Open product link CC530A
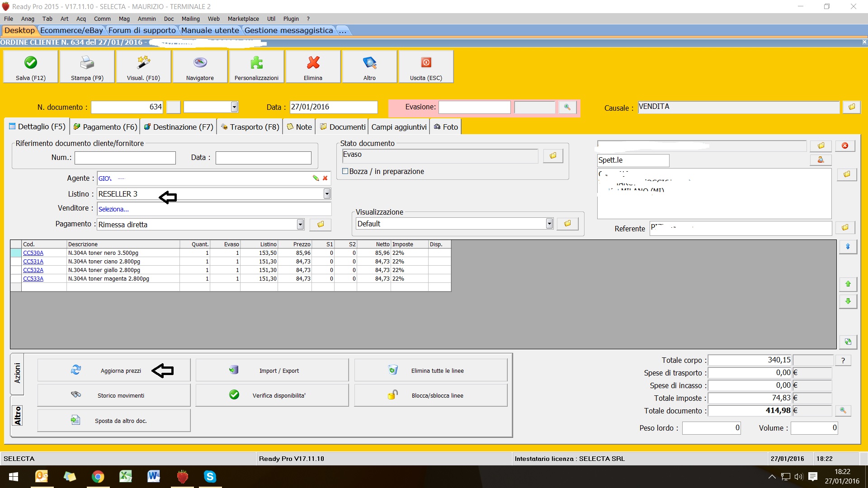Screen dimensions: 868x488 [33, 253]
